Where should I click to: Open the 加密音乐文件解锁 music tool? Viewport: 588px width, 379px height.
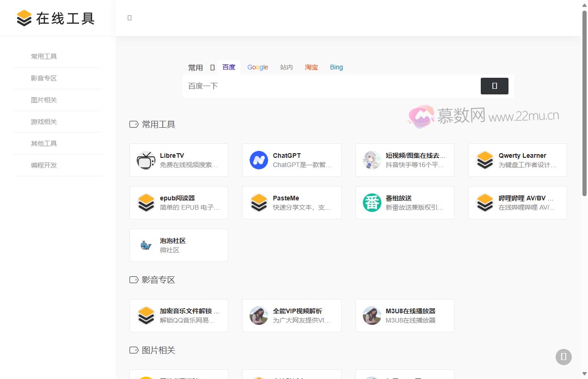[178, 315]
